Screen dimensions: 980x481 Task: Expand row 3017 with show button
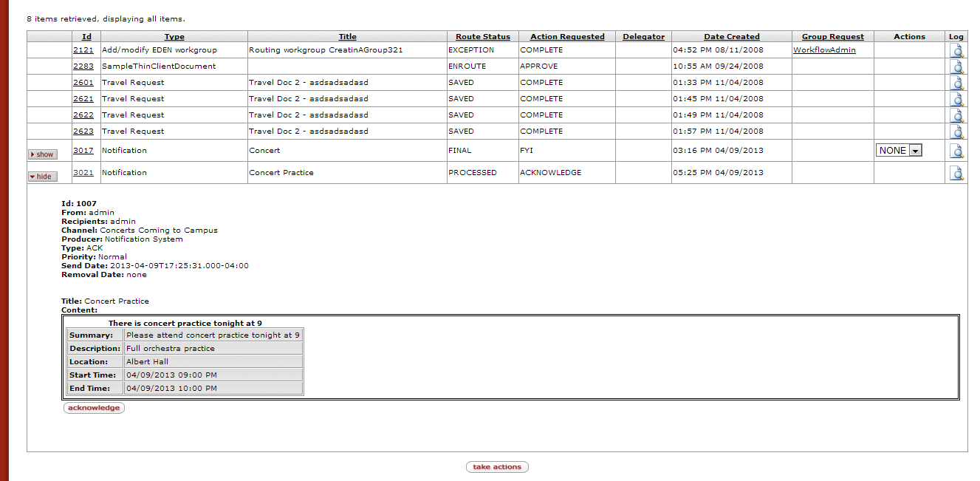[42, 154]
